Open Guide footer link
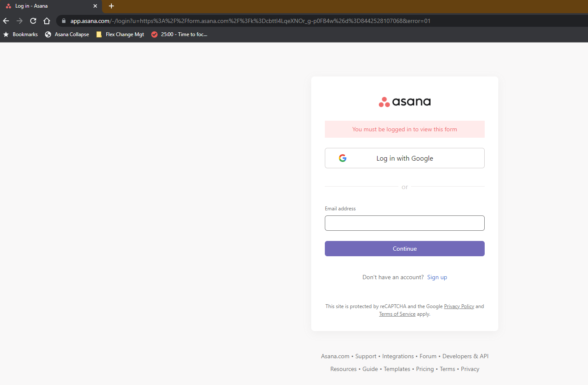588x385 pixels. click(370, 369)
